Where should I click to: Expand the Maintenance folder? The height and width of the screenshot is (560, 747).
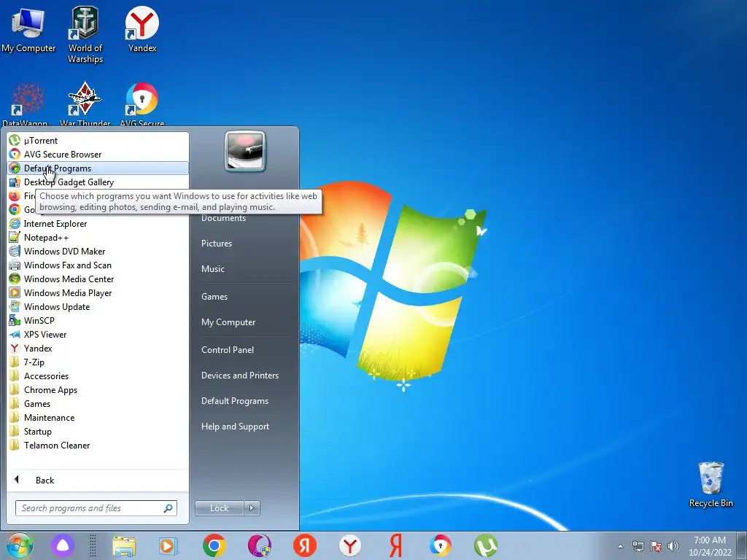(x=98, y=417)
